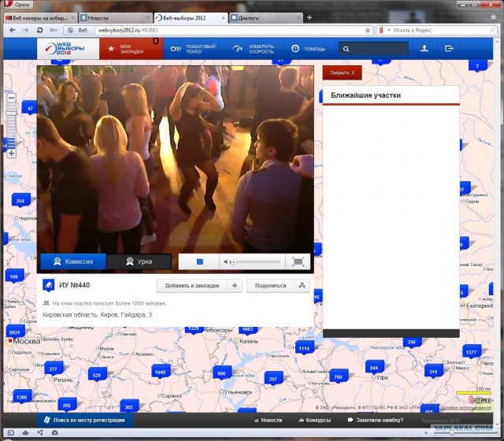Screen dimensions: 504x441
Task: Open Мои закладки bookmarks section
Action: (x=132, y=49)
